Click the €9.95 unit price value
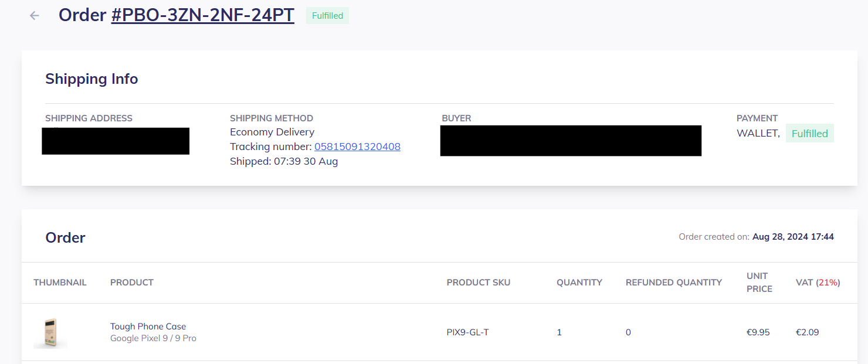This screenshot has height=364, width=868. pyautogui.click(x=758, y=332)
